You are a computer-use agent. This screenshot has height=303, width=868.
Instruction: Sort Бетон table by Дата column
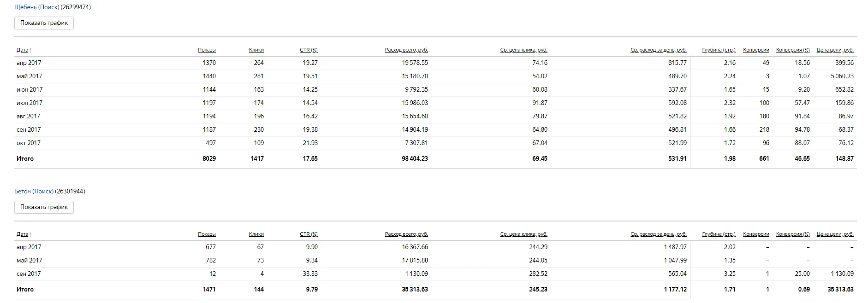coord(23,234)
